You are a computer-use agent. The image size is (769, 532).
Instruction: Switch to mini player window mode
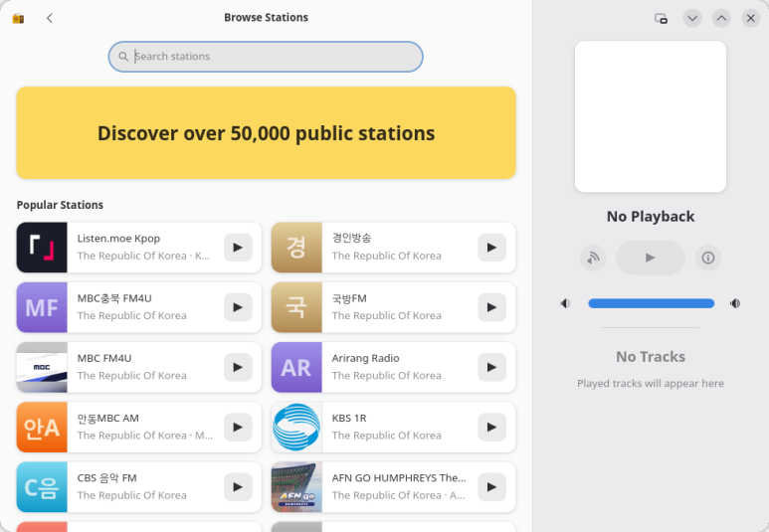tap(662, 19)
